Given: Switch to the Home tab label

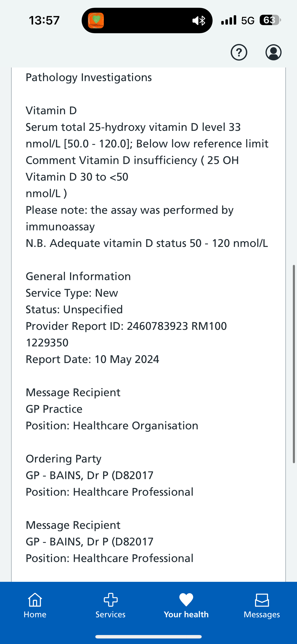Looking at the screenshot, I should click(35, 615).
